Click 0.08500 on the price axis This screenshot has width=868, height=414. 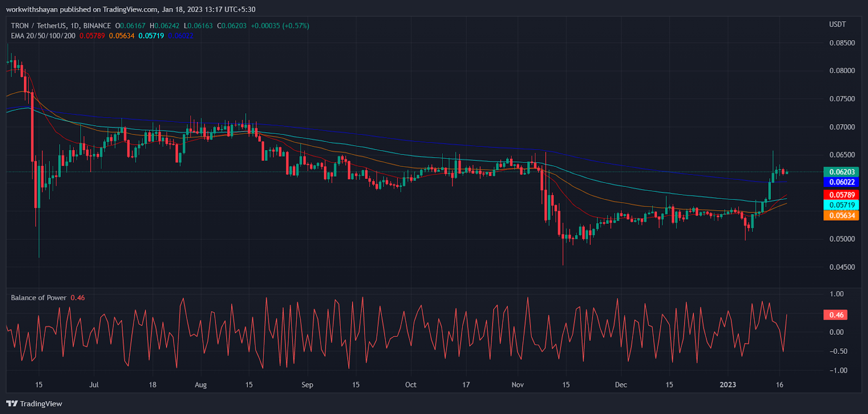click(x=842, y=43)
